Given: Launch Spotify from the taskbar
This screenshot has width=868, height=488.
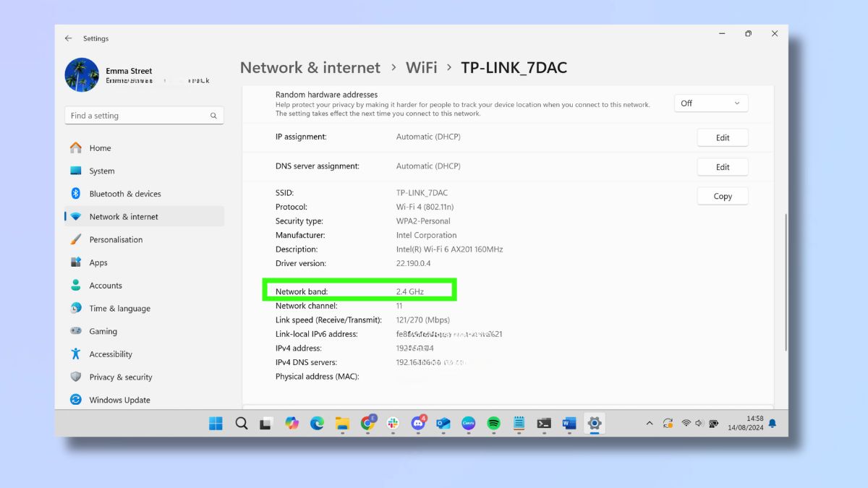Looking at the screenshot, I should [x=493, y=424].
